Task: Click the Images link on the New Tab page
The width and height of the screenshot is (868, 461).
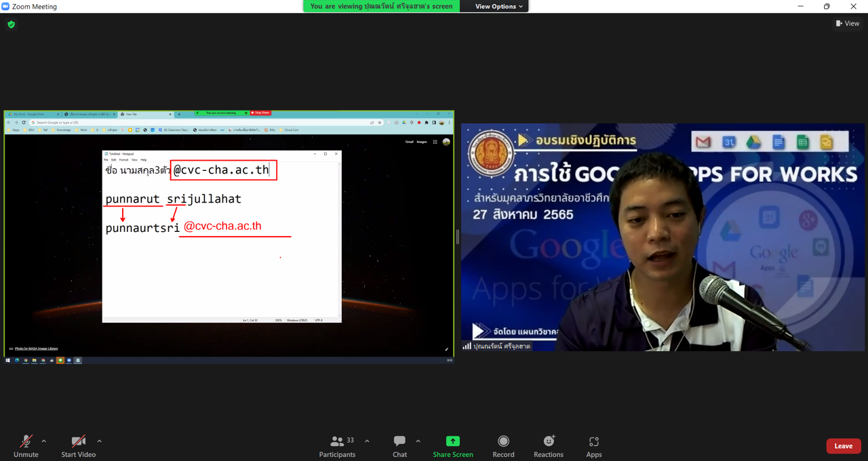Action: (x=422, y=142)
